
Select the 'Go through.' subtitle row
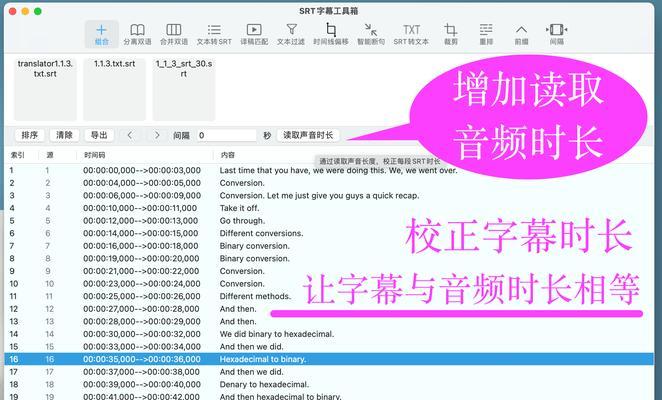click(x=329, y=221)
